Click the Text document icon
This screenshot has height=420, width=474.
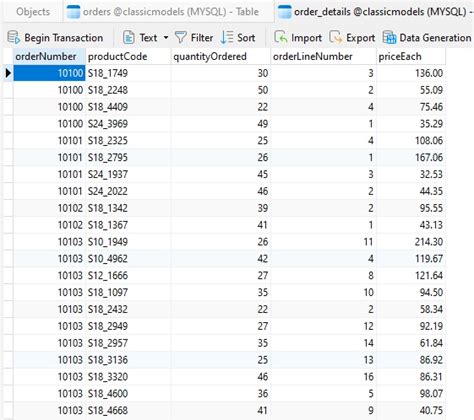tap(129, 38)
